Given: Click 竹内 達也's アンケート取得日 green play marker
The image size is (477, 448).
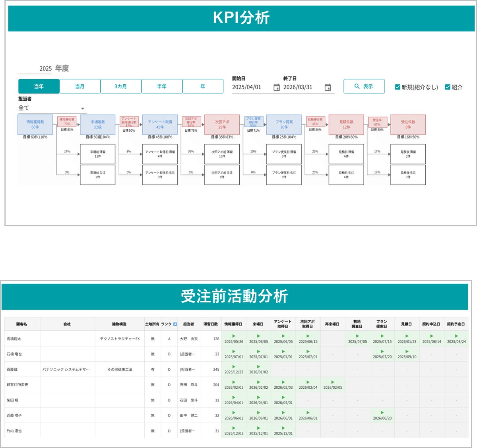Looking at the screenshot, I should (283, 428).
